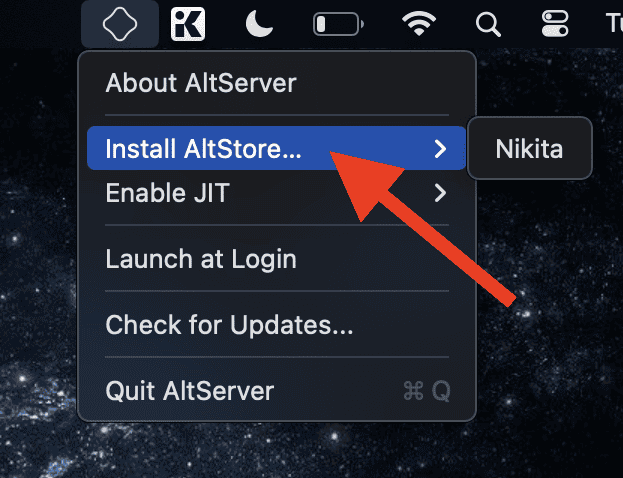Expand the Install AltStore submenu arrow

439,149
